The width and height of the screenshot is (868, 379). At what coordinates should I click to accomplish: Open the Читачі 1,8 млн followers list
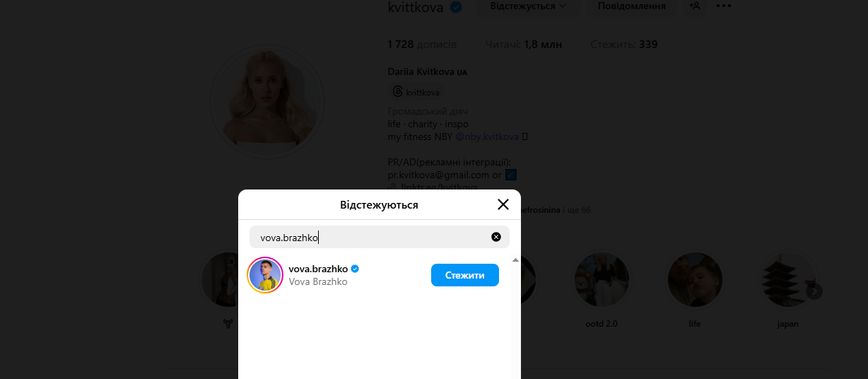524,45
